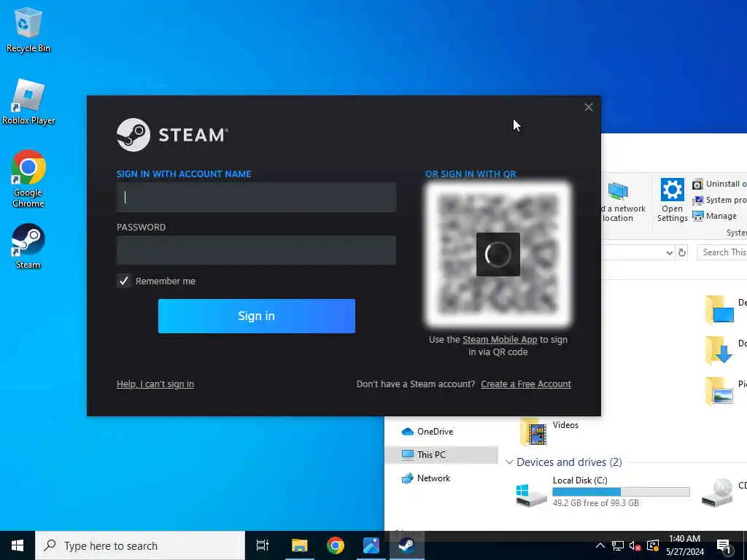
Task: Click Explorer refresh button
Action: 682,252
